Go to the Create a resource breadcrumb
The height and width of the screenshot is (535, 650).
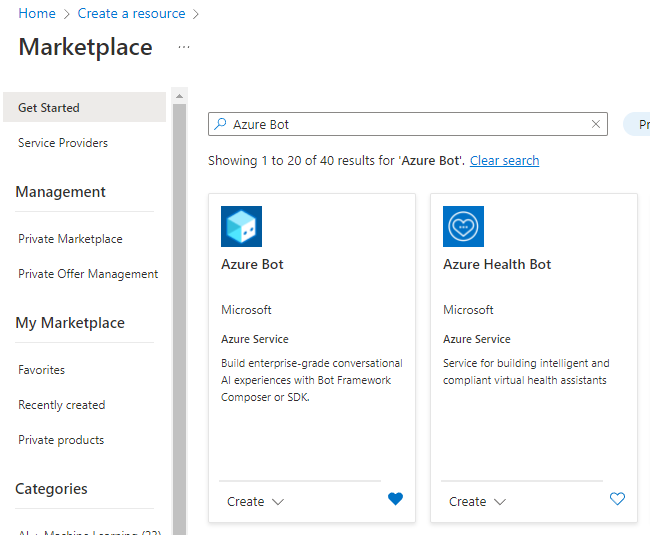(x=131, y=13)
